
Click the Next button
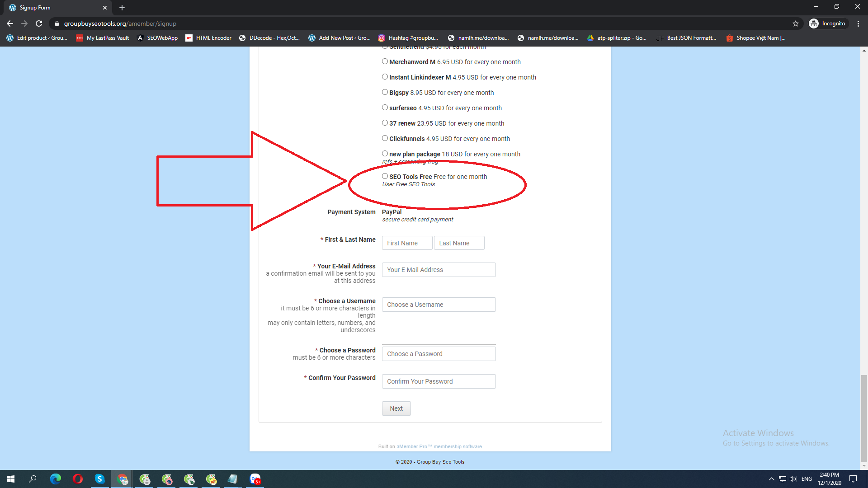tap(396, 408)
